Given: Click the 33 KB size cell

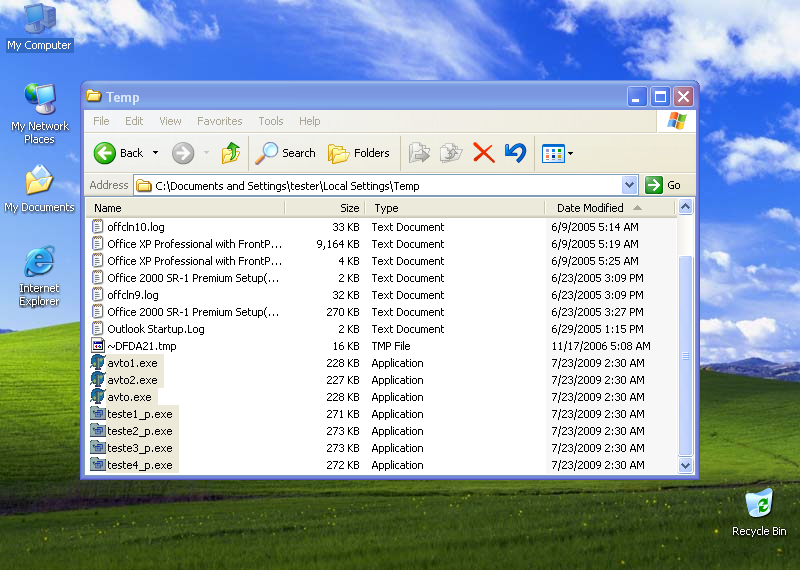Looking at the screenshot, I should (345, 227).
